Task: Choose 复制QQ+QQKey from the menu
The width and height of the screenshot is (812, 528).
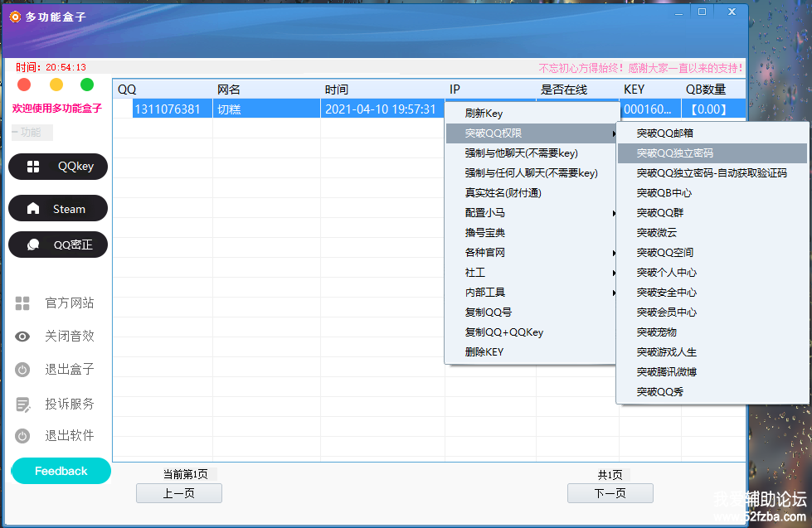Action: pos(531,332)
